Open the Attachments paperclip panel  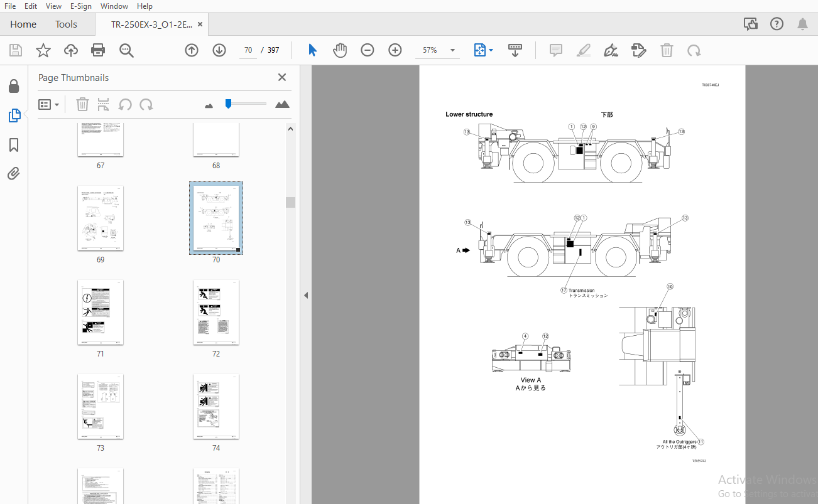(13, 173)
